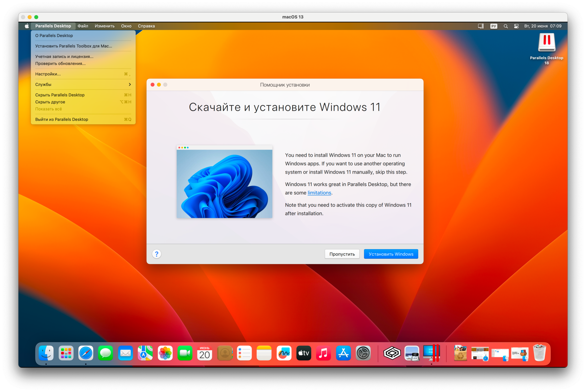The height and width of the screenshot is (392, 586).
Task: Open Maps app in the Dock
Action: (145, 353)
